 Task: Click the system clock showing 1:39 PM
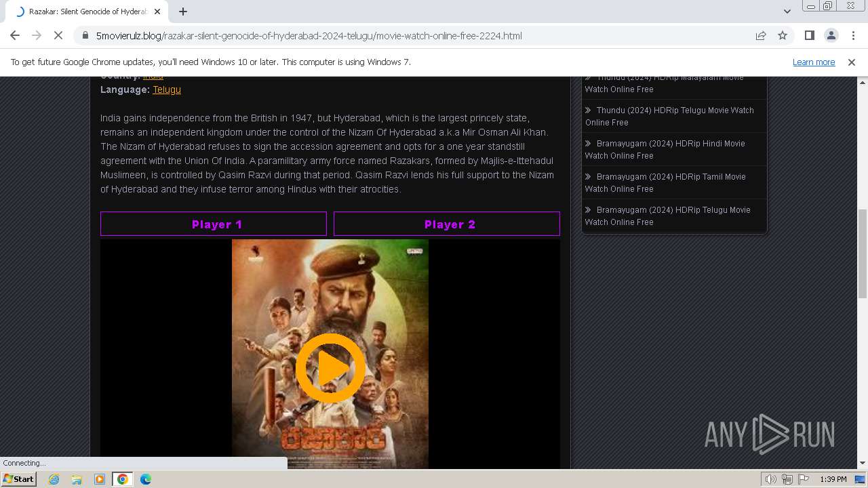tap(833, 479)
